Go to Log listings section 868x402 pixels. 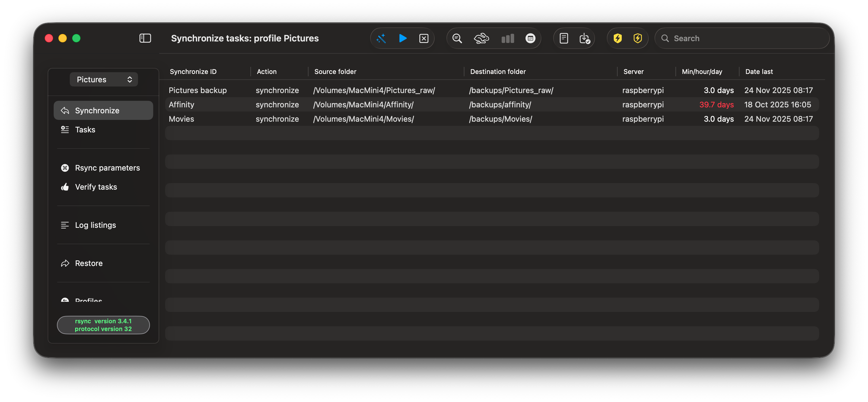[95, 225]
